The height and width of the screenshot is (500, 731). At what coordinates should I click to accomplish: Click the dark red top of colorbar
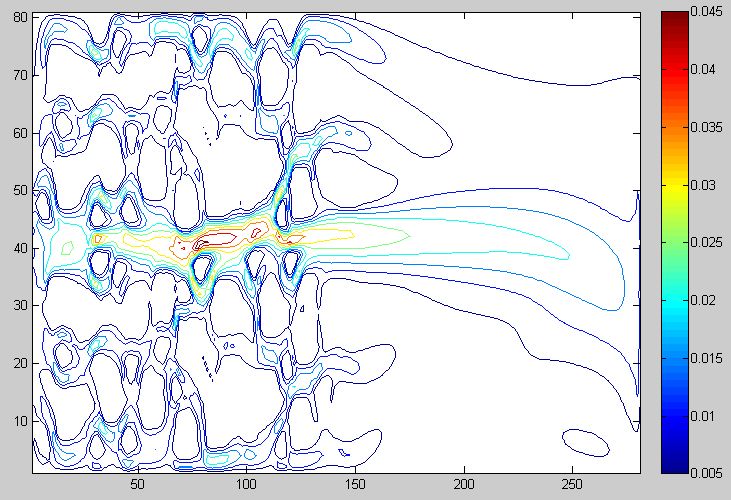pyautogui.click(x=676, y=20)
